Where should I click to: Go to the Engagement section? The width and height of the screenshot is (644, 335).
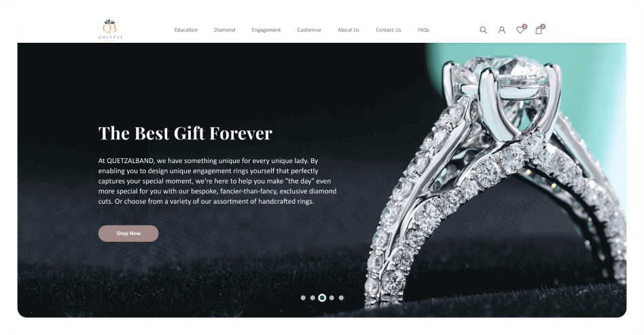click(266, 30)
